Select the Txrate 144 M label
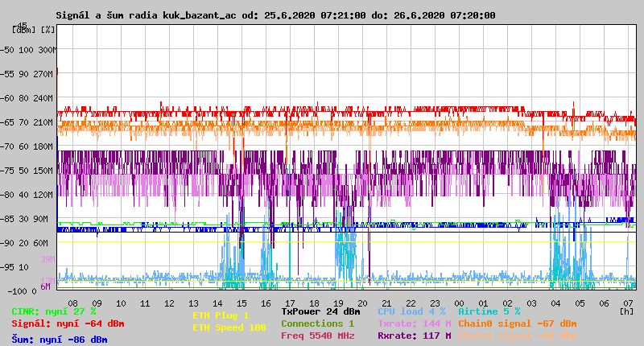The width and height of the screenshot is (644, 346). point(413,323)
